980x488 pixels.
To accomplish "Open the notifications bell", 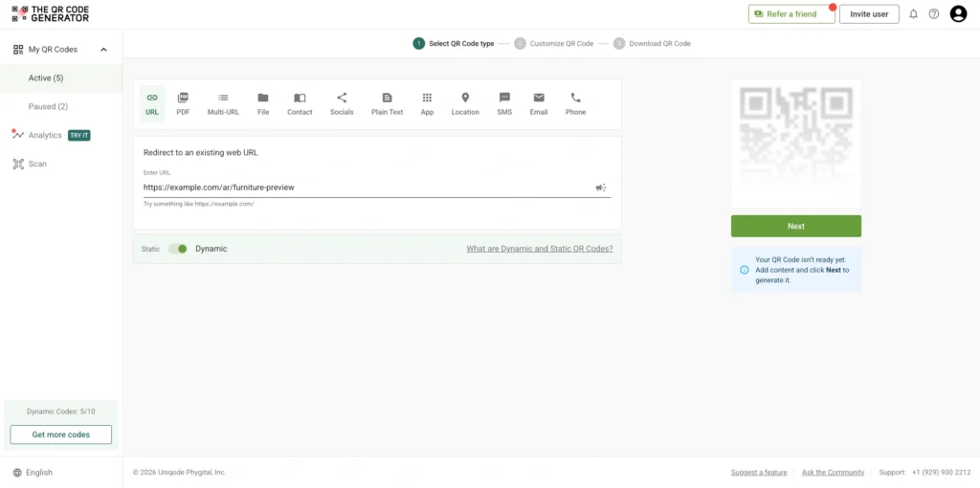I will click(913, 14).
